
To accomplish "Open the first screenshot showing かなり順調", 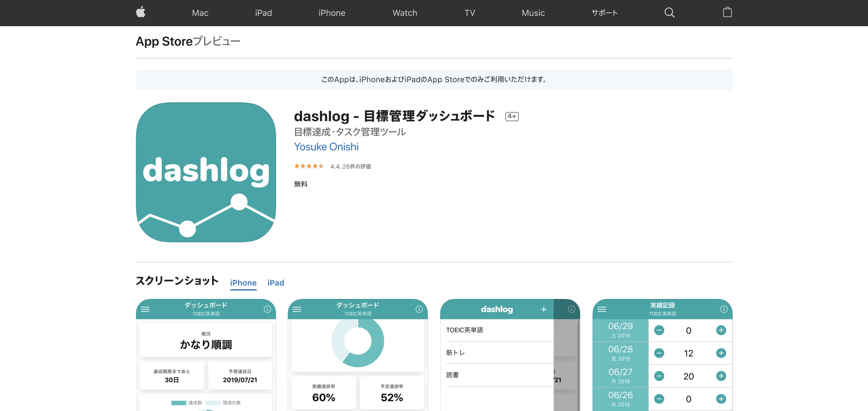I will [206, 355].
